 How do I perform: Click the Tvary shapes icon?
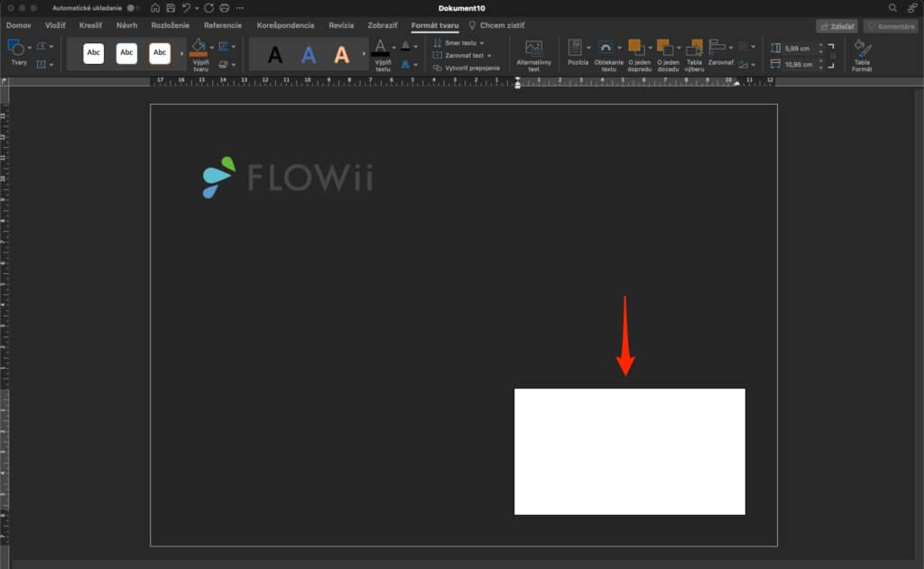(15, 48)
